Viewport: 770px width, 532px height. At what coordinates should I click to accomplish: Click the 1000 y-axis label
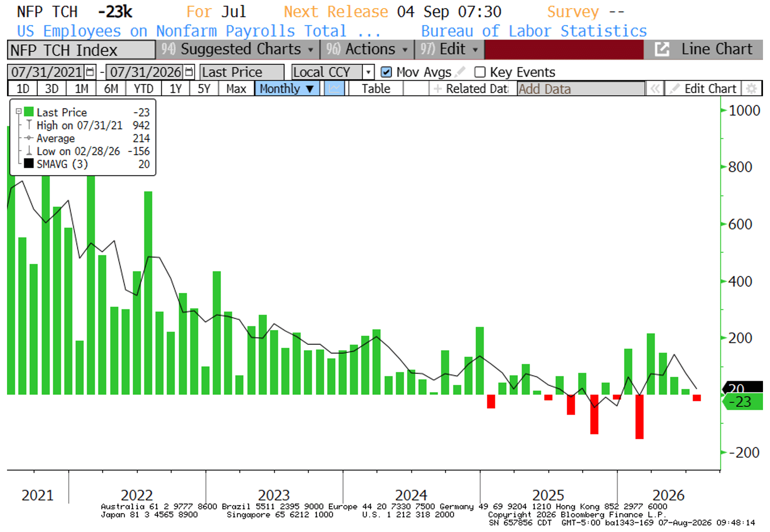[x=744, y=110]
